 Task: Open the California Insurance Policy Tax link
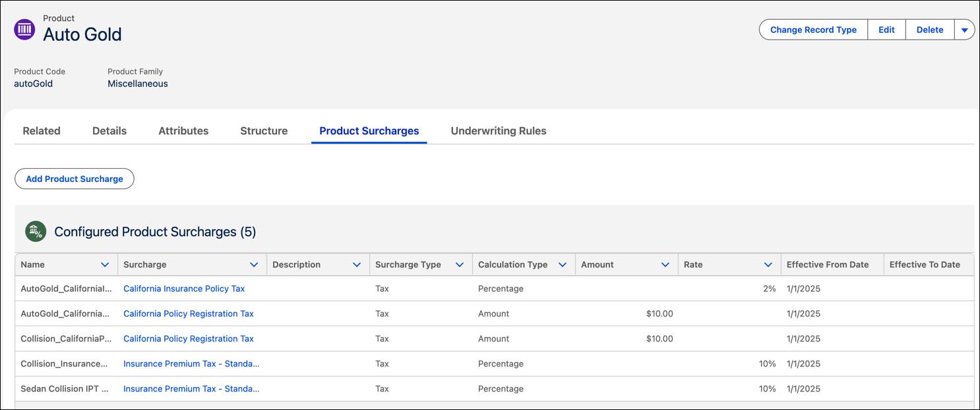(184, 289)
